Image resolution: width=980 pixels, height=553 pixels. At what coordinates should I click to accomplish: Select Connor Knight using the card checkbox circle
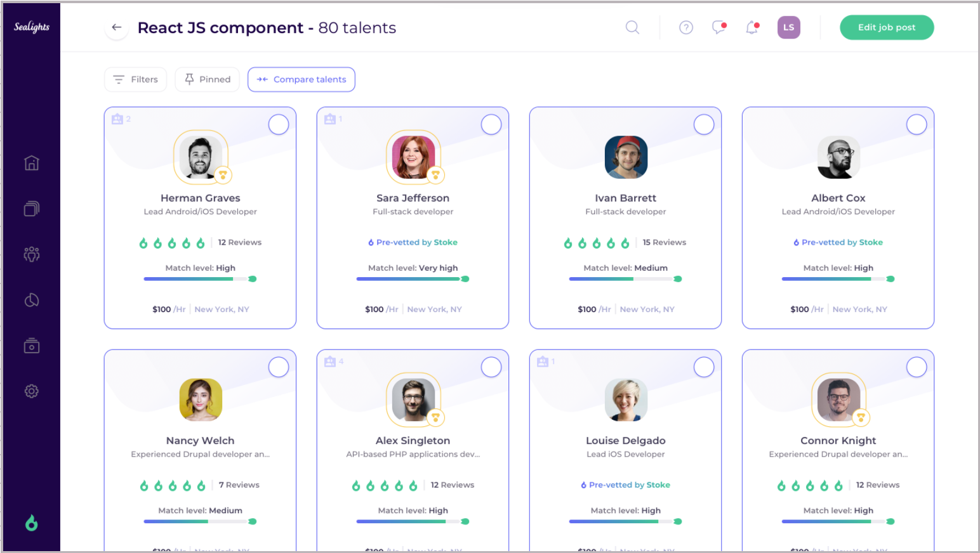[917, 367]
